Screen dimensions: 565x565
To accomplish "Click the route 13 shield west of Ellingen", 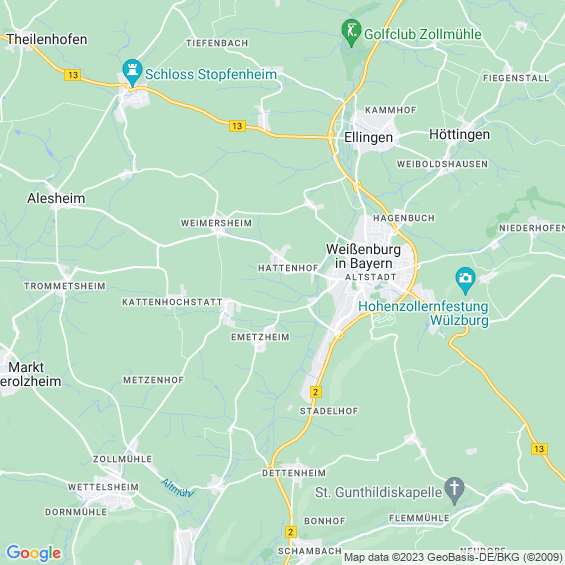I will 237,126.
